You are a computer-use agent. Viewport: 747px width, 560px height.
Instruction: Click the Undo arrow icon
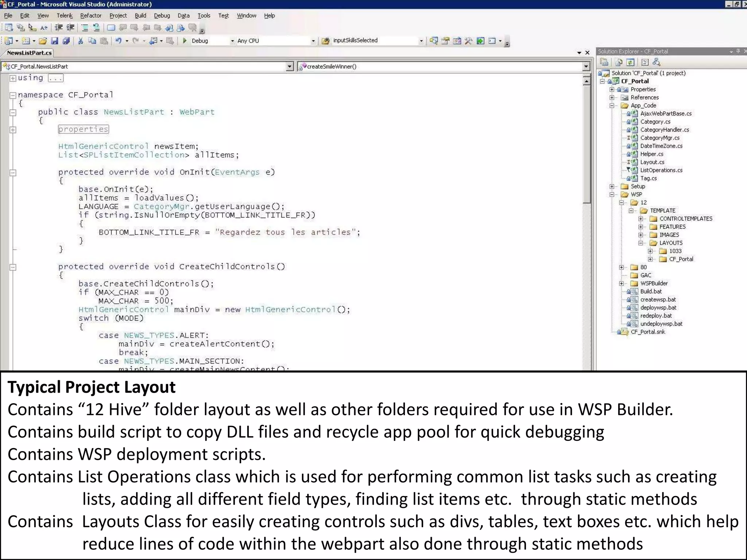pyautogui.click(x=119, y=41)
